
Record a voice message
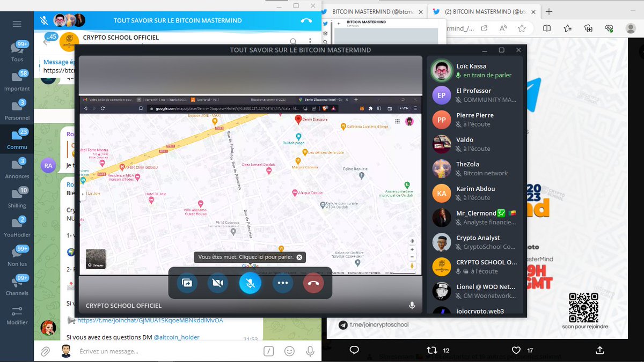pyautogui.click(x=310, y=351)
